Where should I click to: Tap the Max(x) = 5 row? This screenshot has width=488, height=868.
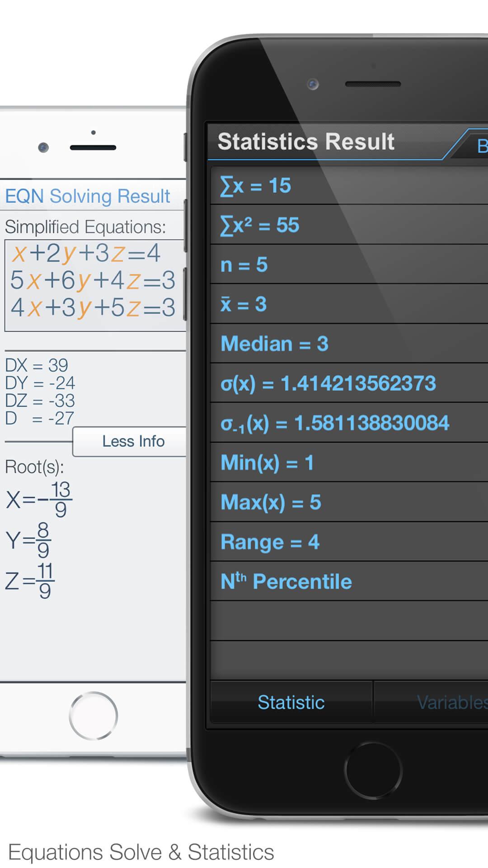349,502
